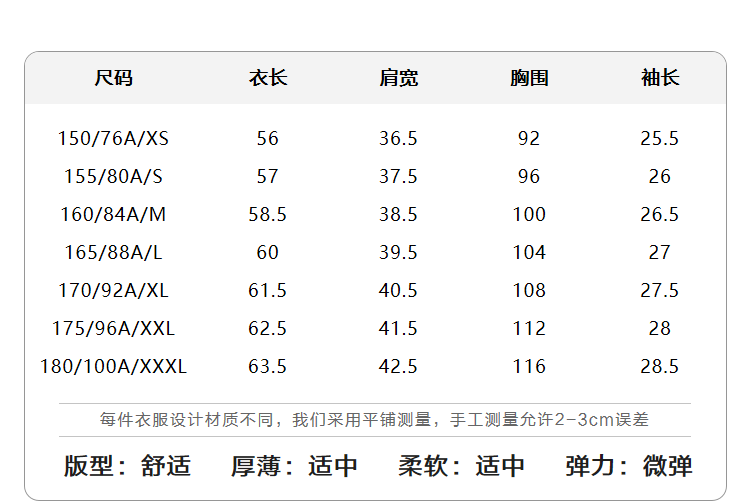Select the 150/76A/XS size row label
The height and width of the screenshot is (501, 750).
click(x=113, y=139)
